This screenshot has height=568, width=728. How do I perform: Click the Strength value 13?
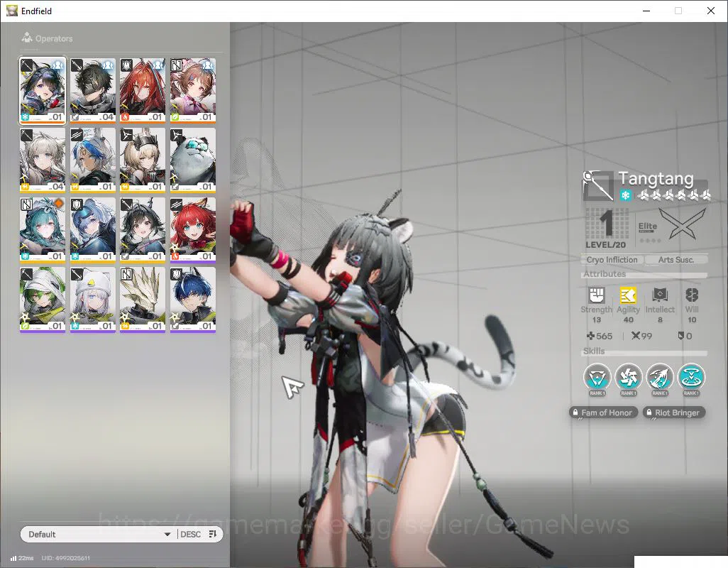pyautogui.click(x=597, y=319)
